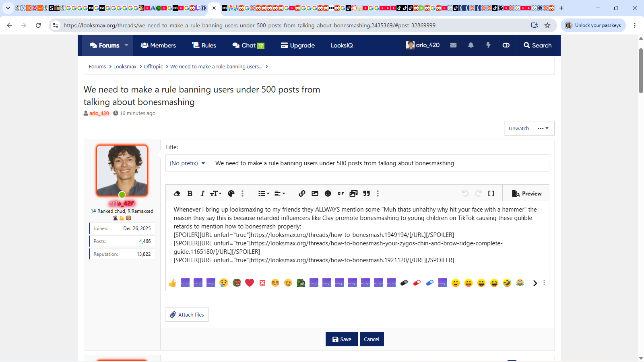Image resolution: width=644 pixels, height=362 pixels.
Task: Click the undo arrow in editor
Action: (x=465, y=193)
